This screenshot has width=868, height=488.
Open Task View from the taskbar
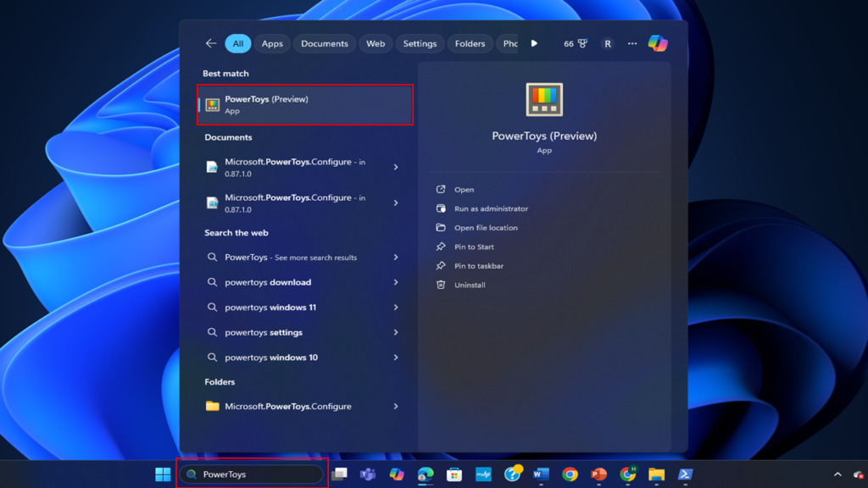(x=339, y=474)
